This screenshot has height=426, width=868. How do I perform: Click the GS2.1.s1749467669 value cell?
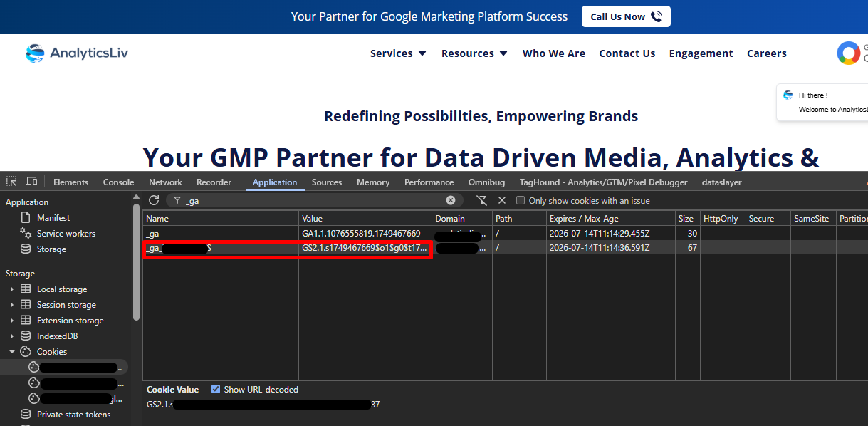(x=365, y=248)
